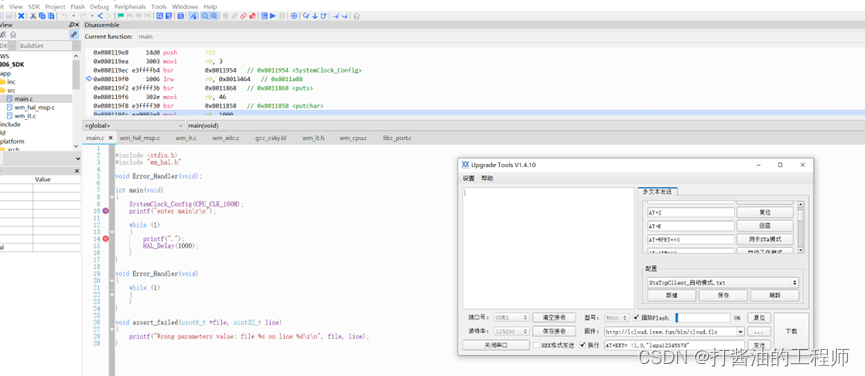Image resolution: width=865 pixels, height=376 pixels.
Task: Click the download progress bar in Upgrade Tools
Action: (703, 318)
